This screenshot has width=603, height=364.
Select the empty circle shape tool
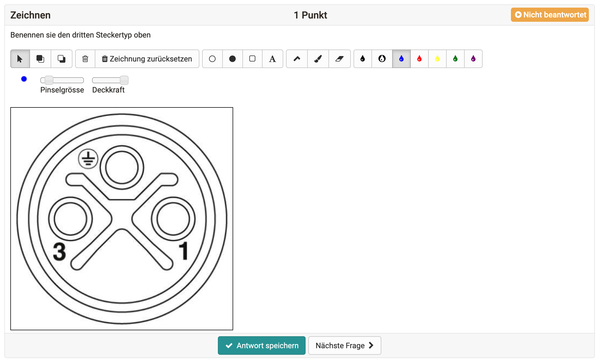[x=212, y=59]
